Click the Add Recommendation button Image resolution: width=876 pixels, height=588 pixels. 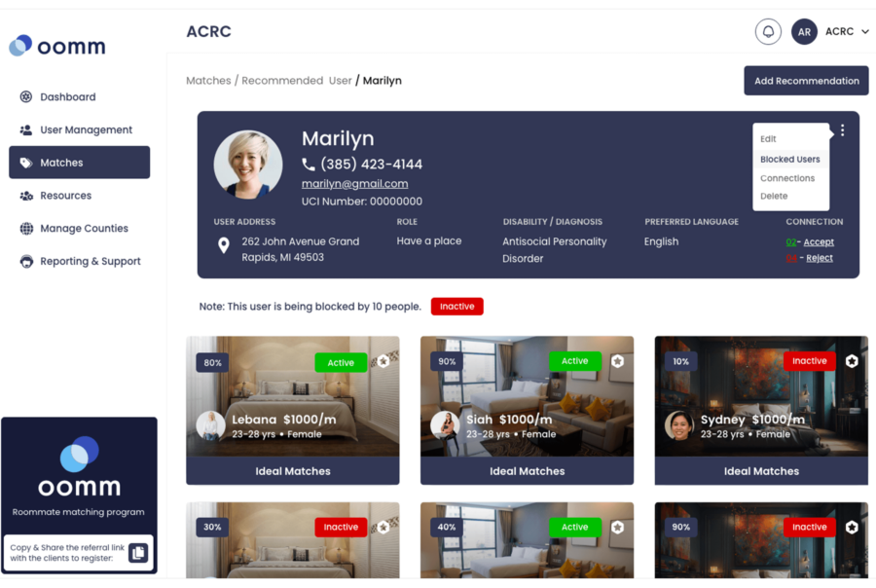806,80
